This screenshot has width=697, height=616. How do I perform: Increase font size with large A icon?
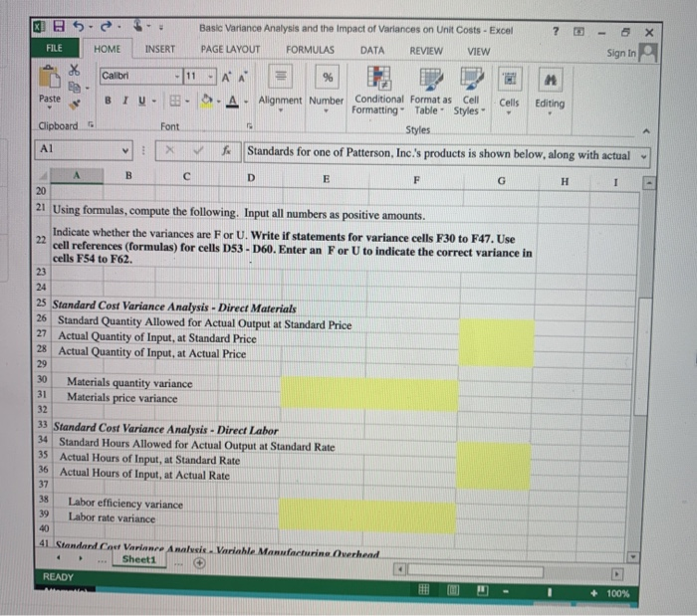(x=226, y=78)
